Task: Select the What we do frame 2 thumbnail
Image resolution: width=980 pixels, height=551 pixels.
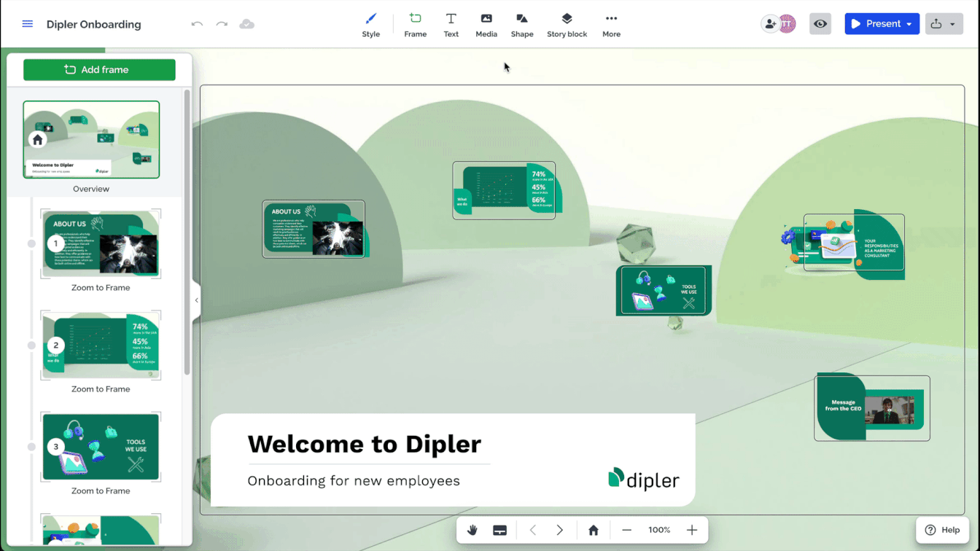Action: point(101,345)
